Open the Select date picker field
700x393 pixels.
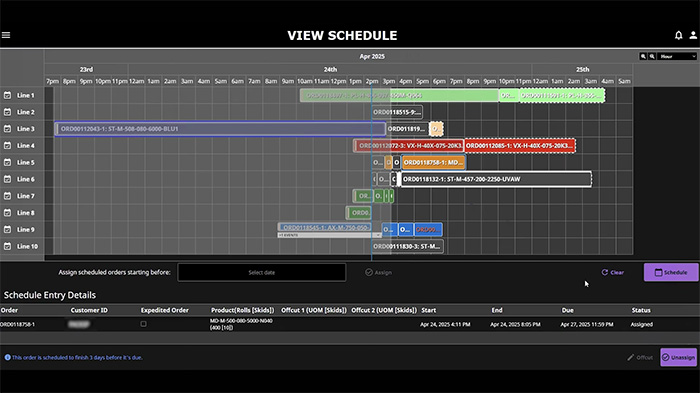pyautogui.click(x=262, y=272)
